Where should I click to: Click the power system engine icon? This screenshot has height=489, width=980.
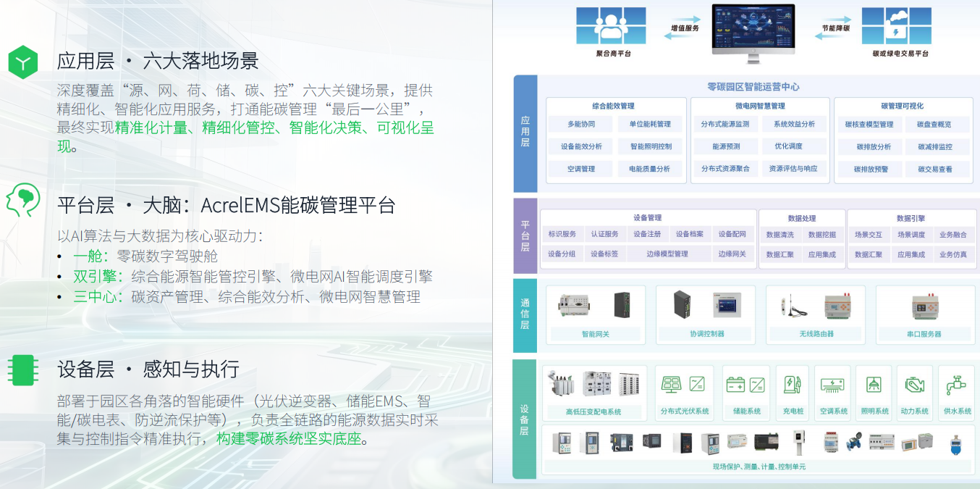pyautogui.click(x=914, y=385)
